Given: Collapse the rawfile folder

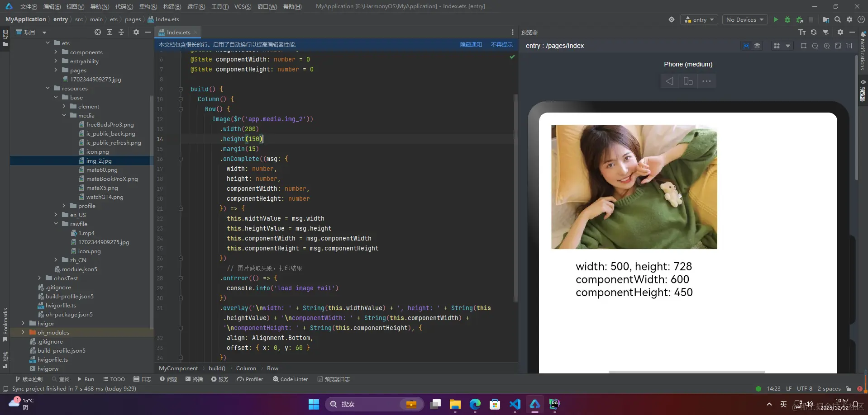Looking at the screenshot, I should tap(56, 224).
